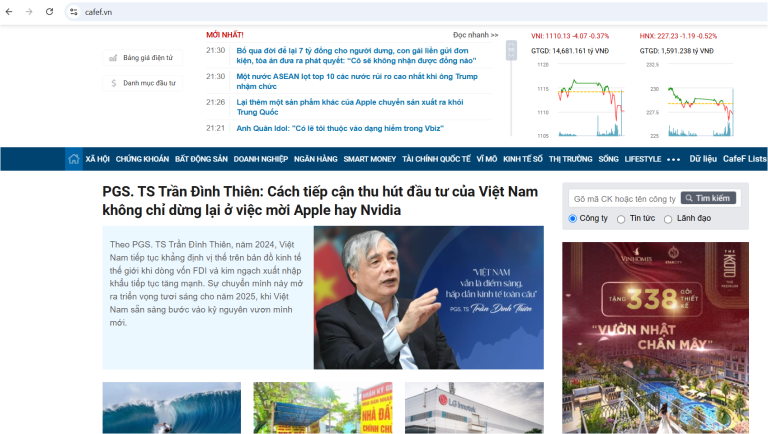
Task: Open the SỐNG section
Action: [608, 159]
